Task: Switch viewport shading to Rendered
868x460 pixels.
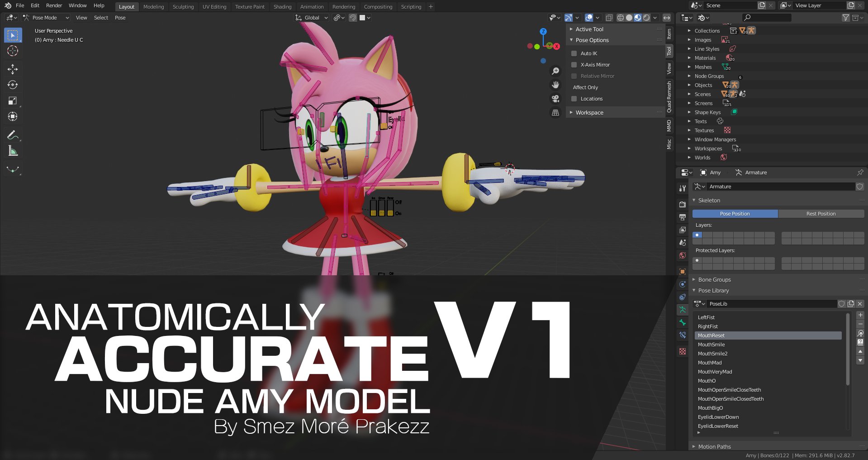Action: pyautogui.click(x=646, y=18)
